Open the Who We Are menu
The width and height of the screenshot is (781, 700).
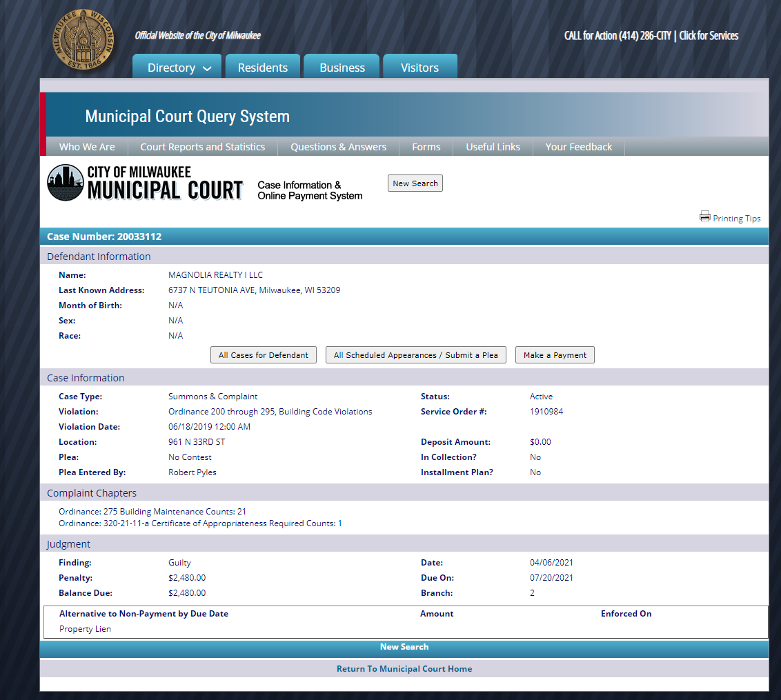point(87,147)
